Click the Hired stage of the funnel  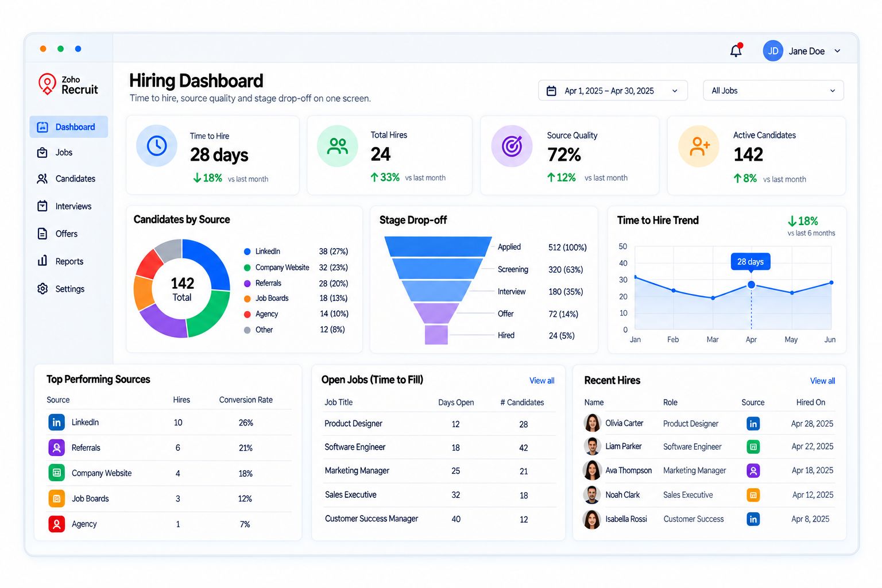pyautogui.click(x=436, y=335)
